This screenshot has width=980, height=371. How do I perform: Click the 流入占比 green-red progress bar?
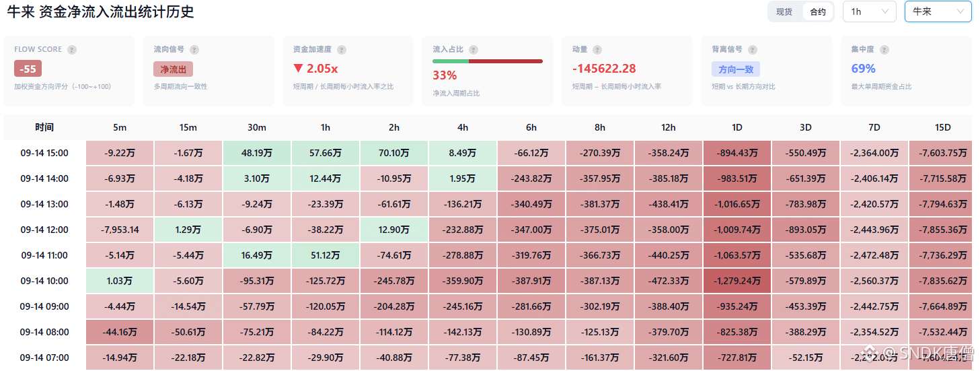[488, 61]
